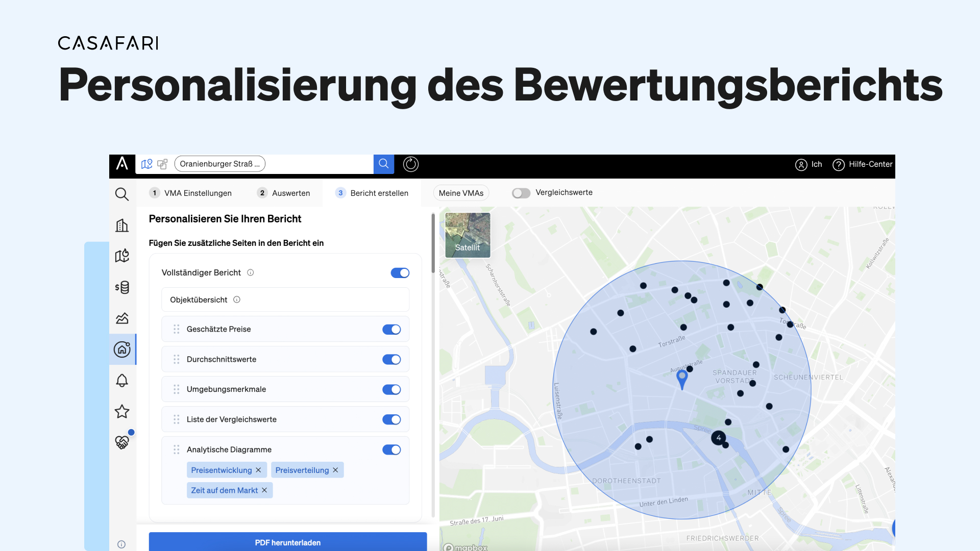Open the sidebar search magnifier icon
980x551 pixels.
point(122,194)
